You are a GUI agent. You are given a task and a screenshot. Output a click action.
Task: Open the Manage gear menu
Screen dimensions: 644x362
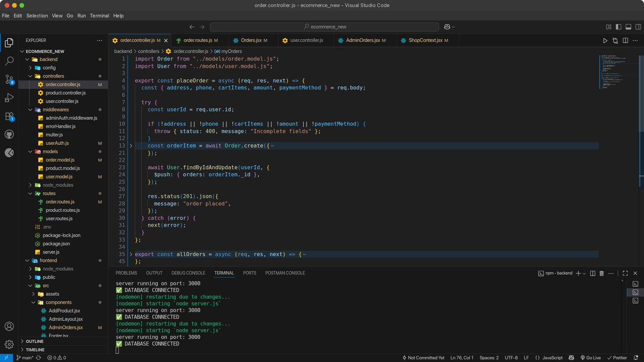pos(9,344)
